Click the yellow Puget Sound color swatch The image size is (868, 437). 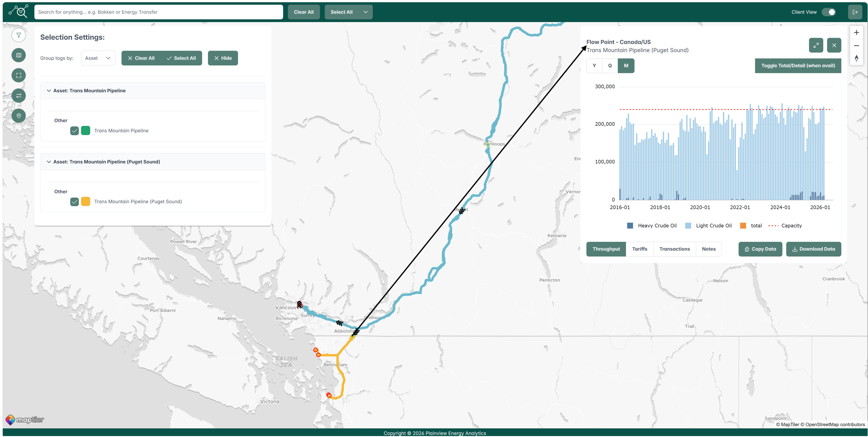(86, 201)
